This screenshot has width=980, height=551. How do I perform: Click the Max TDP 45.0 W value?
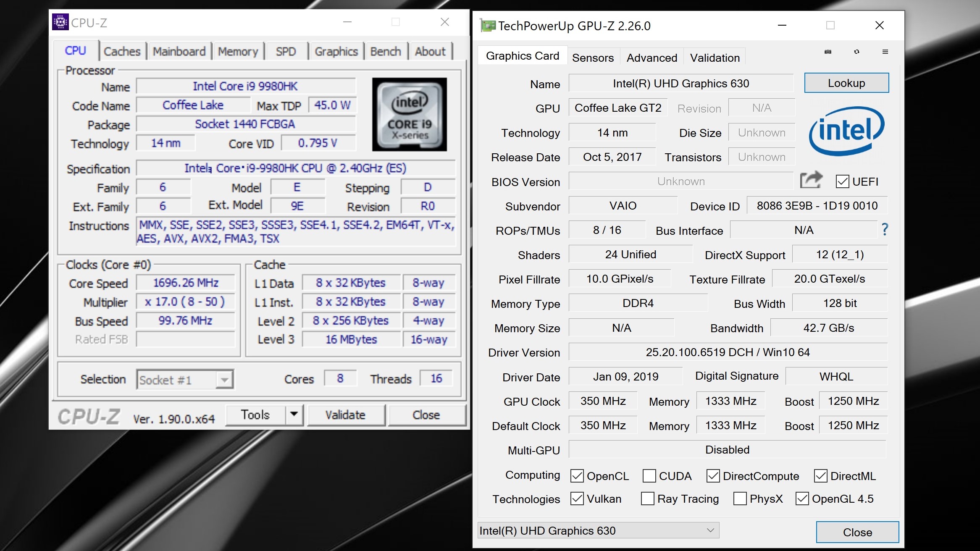click(x=332, y=105)
